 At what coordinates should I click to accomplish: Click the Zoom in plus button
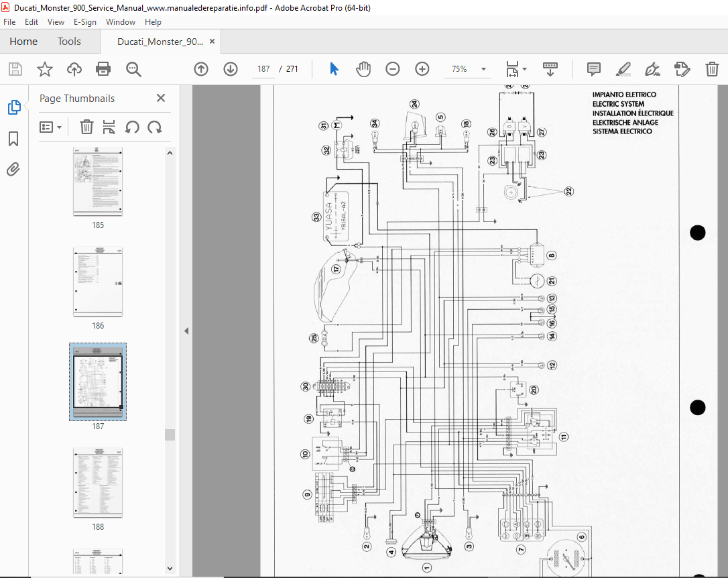pyautogui.click(x=422, y=69)
